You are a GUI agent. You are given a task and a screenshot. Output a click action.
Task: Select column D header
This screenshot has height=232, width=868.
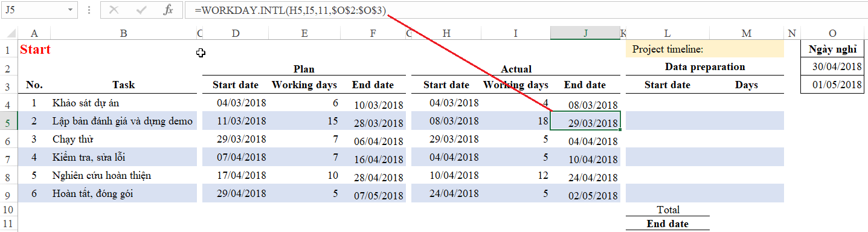click(235, 34)
